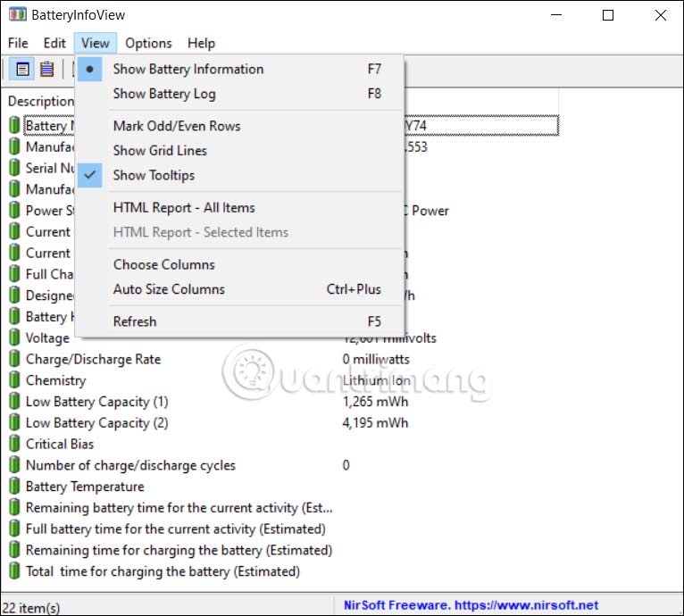Click battery icon beside Number of charge/discharge cycles
Image resolution: width=684 pixels, height=616 pixels.
point(14,465)
